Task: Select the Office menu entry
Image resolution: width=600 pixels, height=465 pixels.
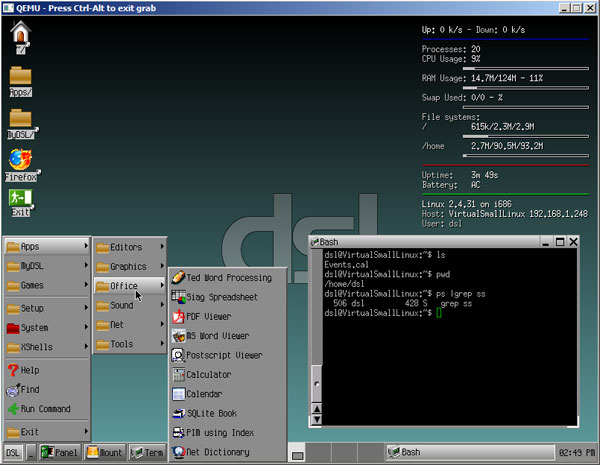Action: coord(130,286)
